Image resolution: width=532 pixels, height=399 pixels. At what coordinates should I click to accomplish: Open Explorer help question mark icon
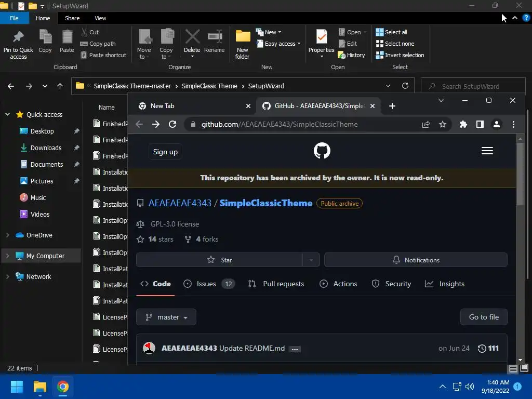tap(526, 18)
